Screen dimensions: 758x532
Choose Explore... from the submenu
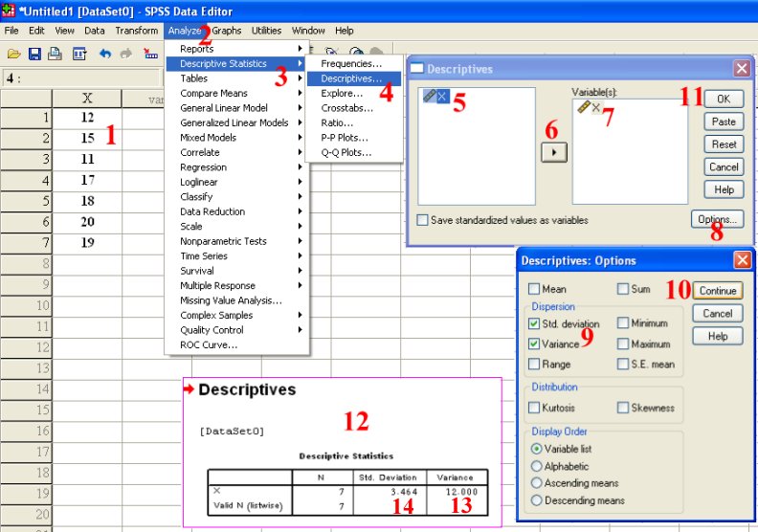[354, 93]
